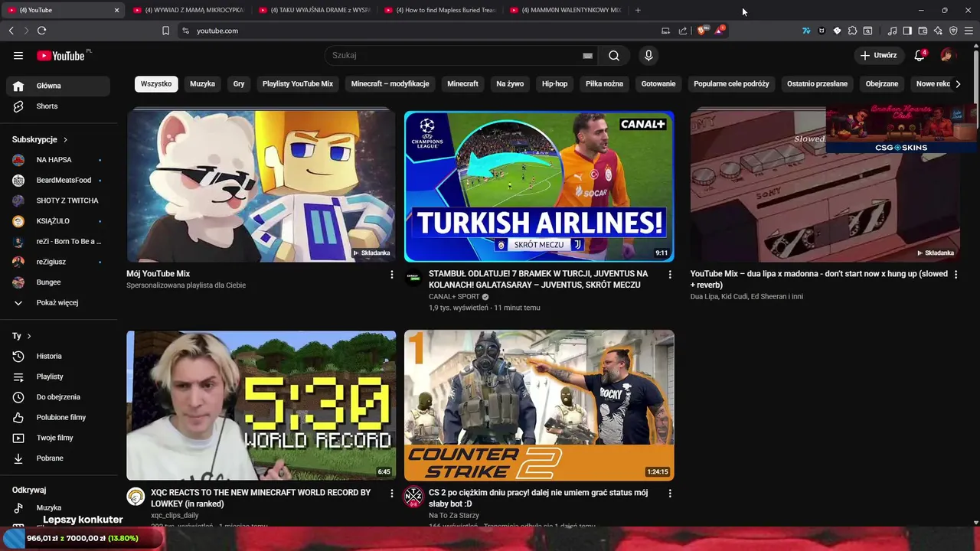This screenshot has height=551, width=980.
Task: Select the Gotowanie filter chip
Action: tap(658, 83)
